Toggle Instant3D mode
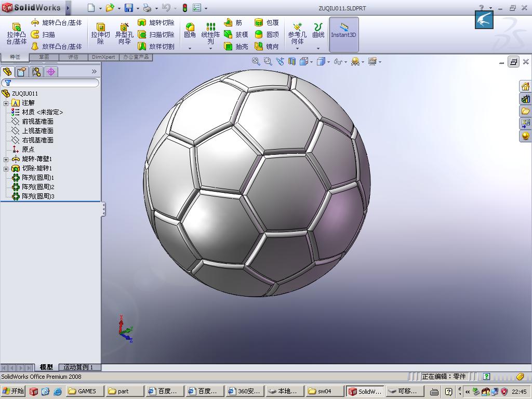 (344, 34)
